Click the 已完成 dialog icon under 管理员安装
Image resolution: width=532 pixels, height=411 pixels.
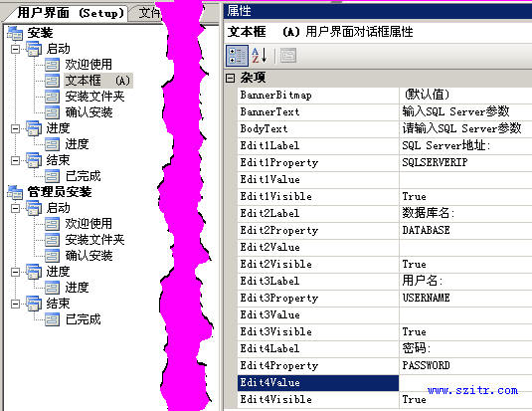pyautogui.click(x=52, y=319)
